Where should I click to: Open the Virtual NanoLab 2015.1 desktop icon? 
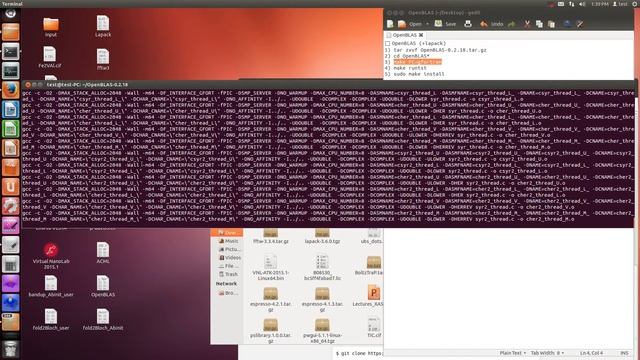click(x=51, y=256)
